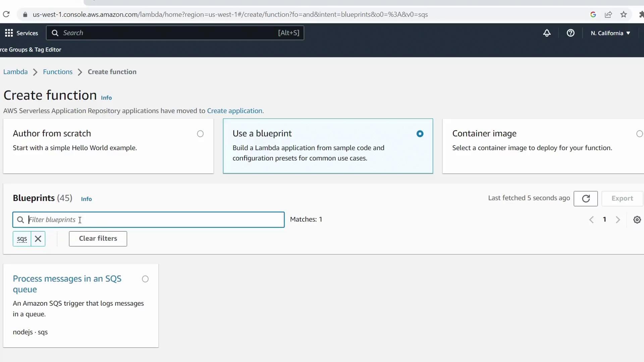Image resolution: width=644 pixels, height=362 pixels.
Task: Open blueprint preferences gear icon
Action: 637,220
